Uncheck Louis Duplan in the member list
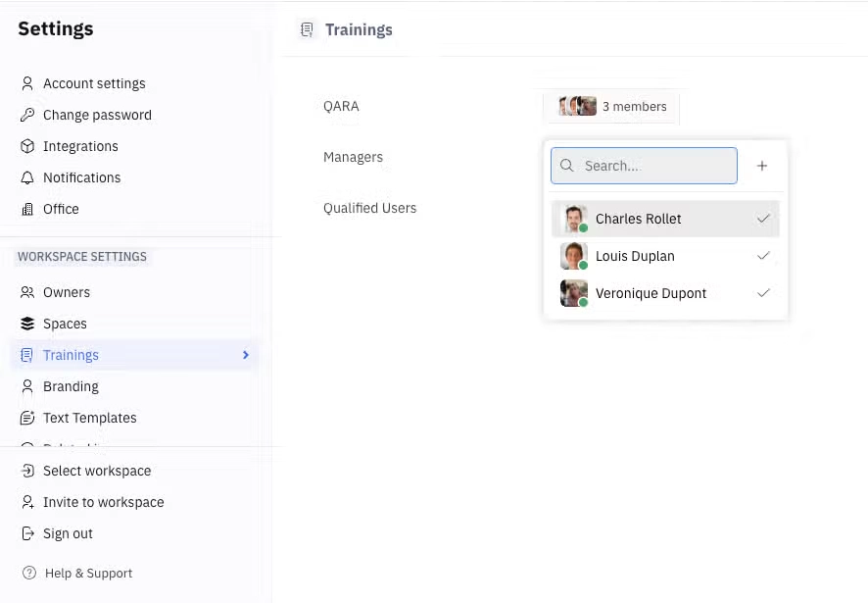This screenshot has height=603, width=868. pos(763,256)
